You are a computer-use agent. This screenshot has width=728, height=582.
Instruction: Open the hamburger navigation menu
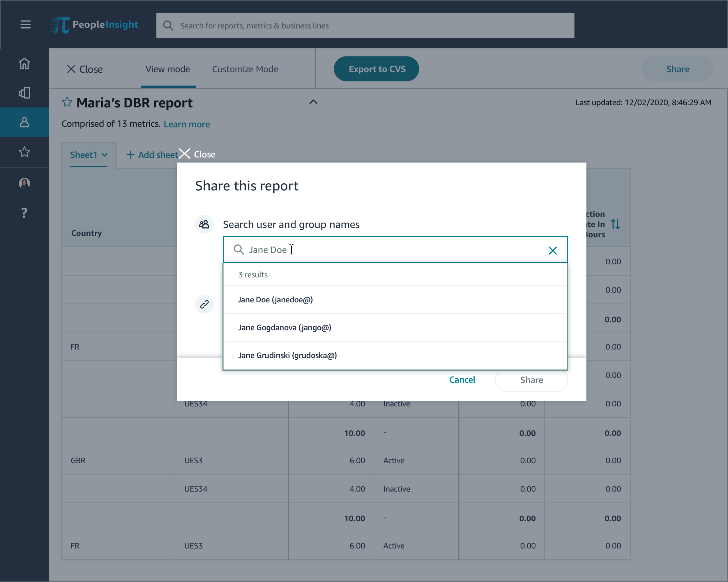click(x=25, y=24)
